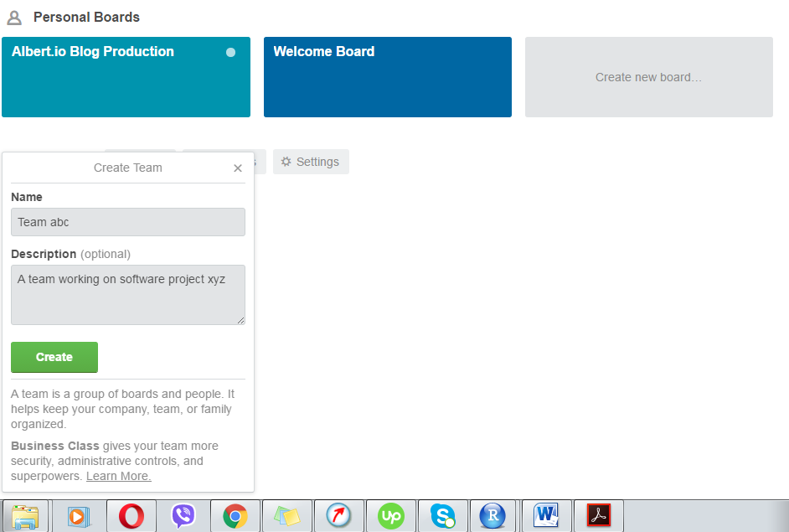Viewport: 789px width, 532px height.
Task: Click the Personal Boards heading
Action: (86, 17)
